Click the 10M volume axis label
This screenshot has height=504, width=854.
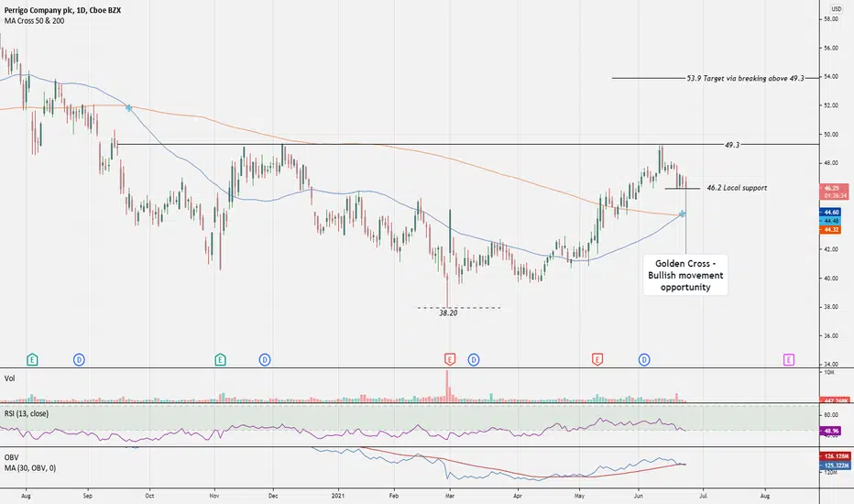[828, 372]
